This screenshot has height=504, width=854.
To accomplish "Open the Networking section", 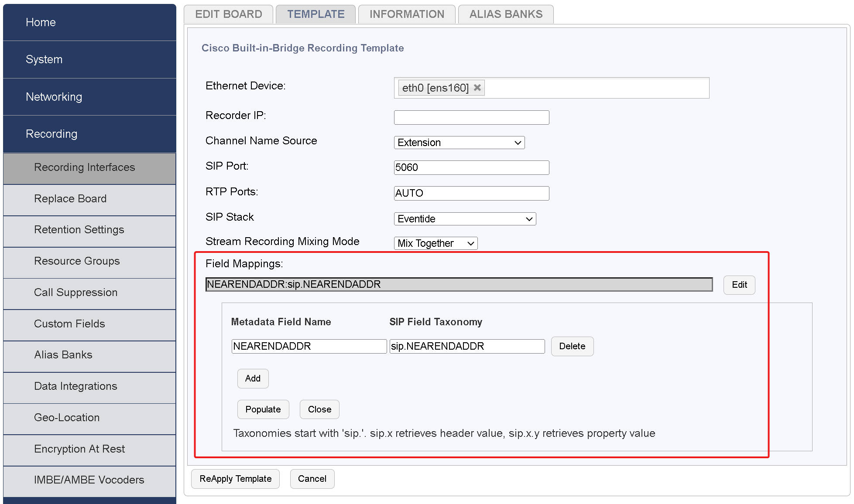I will (54, 97).
